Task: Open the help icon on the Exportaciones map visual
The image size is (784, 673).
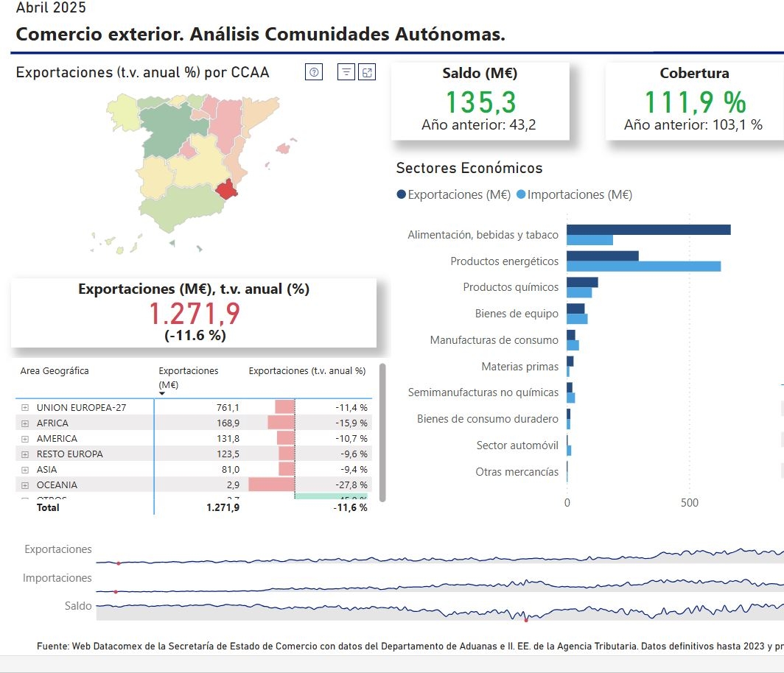Action: (x=313, y=71)
